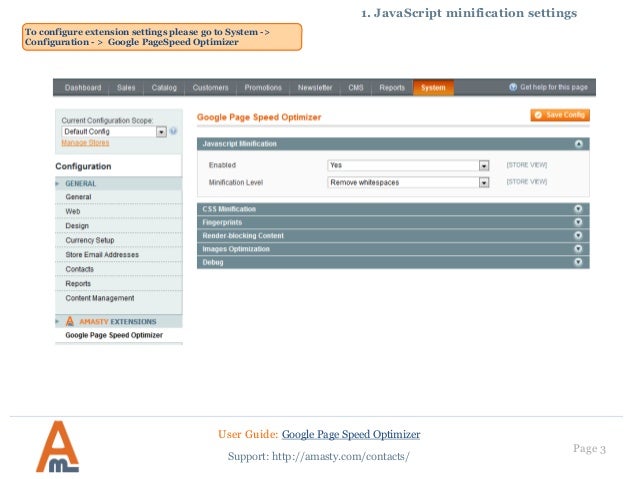638x479 pixels.
Task: Click the Support amasty.com/contacts URL
Action: (x=341, y=457)
